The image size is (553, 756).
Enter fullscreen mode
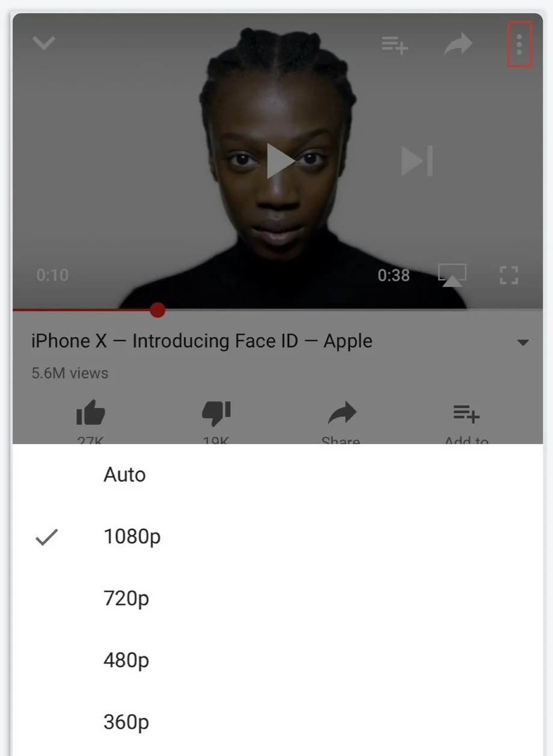[509, 275]
